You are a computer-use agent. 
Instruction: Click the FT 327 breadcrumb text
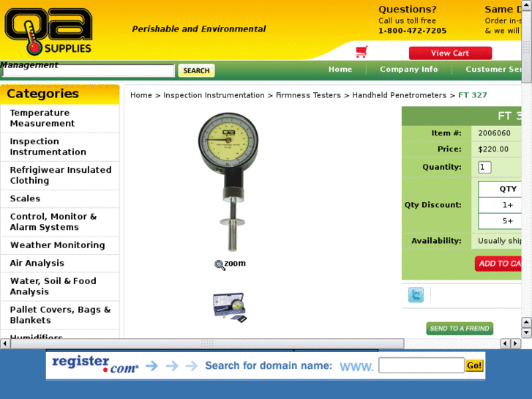(472, 95)
